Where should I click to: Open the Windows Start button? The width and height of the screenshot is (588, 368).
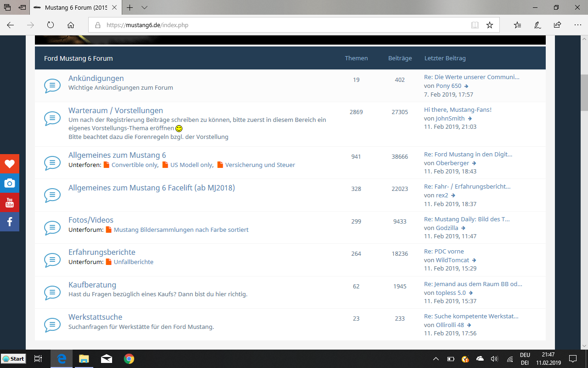pos(14,359)
